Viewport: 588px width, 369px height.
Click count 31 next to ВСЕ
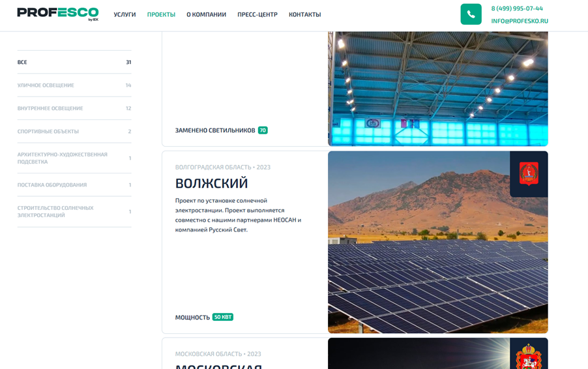point(128,62)
